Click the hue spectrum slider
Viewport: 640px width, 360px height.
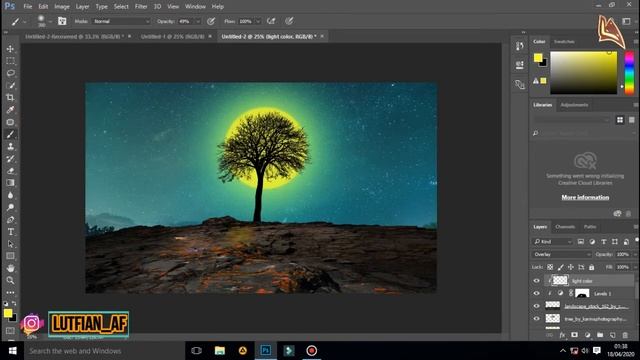(629, 73)
